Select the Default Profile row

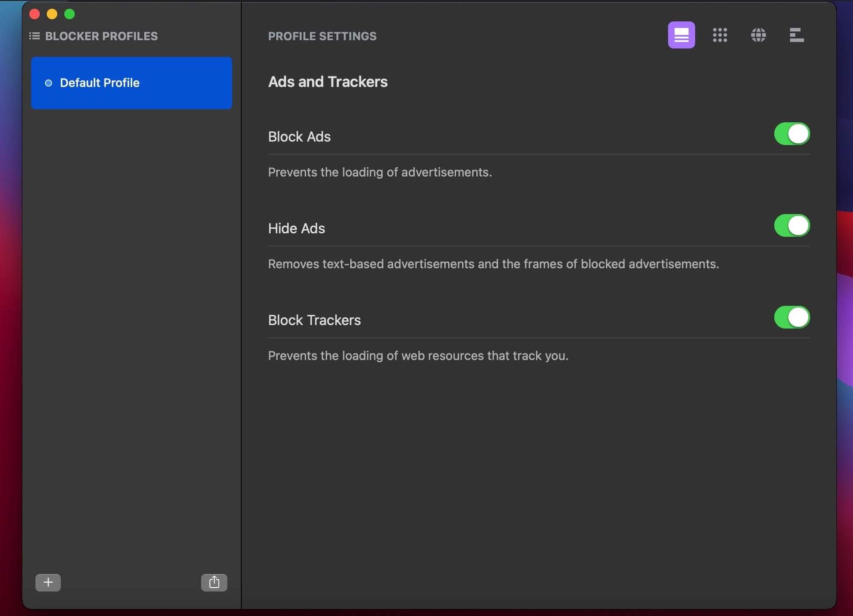(132, 83)
